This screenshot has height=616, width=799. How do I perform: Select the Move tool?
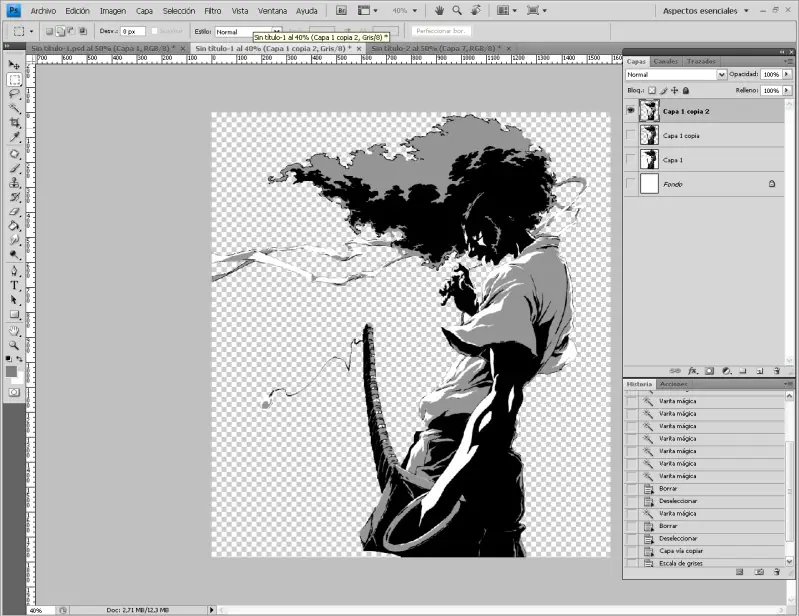14,65
